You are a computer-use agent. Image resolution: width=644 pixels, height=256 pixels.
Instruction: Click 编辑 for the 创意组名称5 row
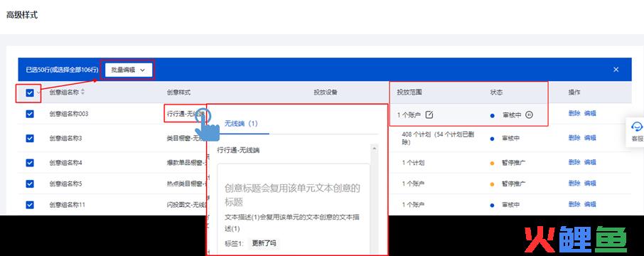coord(590,183)
